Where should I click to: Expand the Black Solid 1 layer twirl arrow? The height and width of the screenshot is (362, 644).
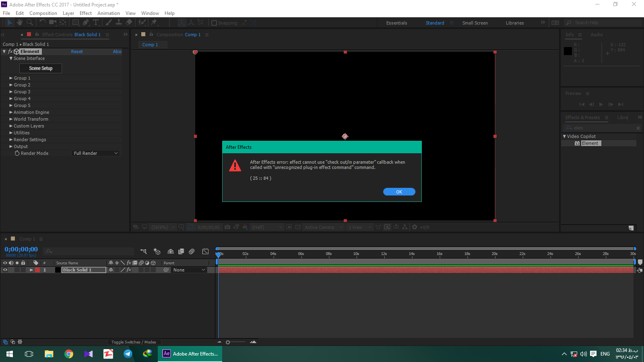pos(31,270)
